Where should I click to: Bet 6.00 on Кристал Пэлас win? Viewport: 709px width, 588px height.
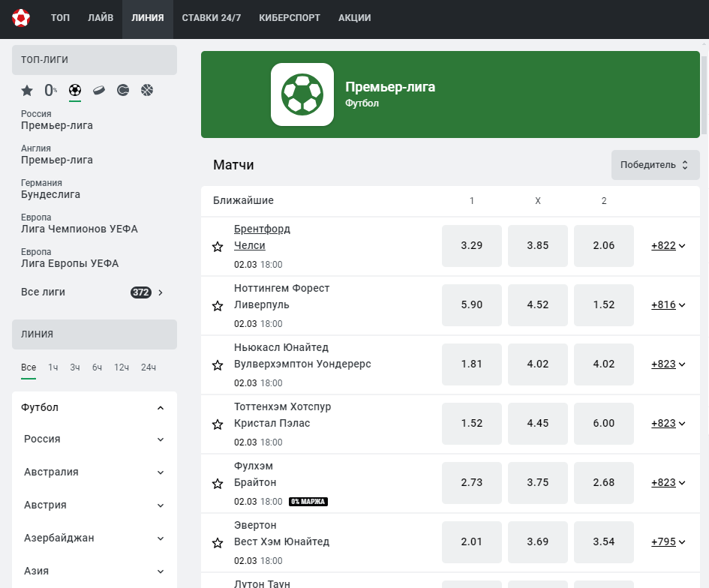604,423
